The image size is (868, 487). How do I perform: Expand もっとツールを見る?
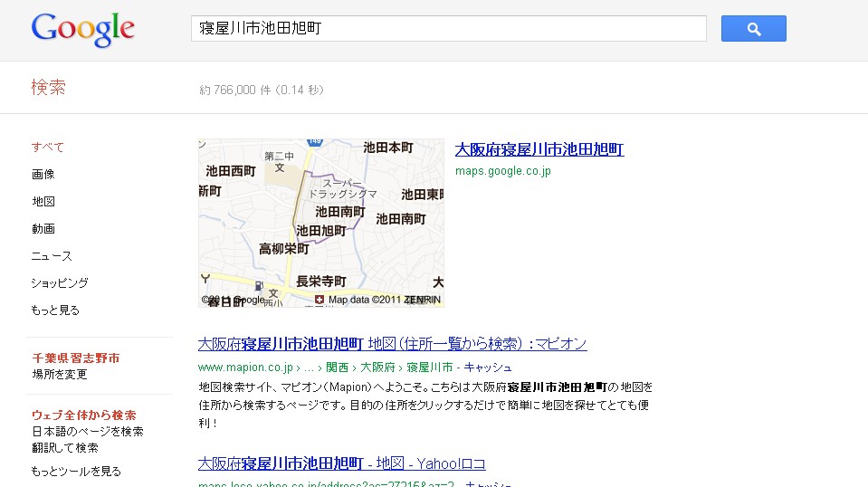(76, 471)
